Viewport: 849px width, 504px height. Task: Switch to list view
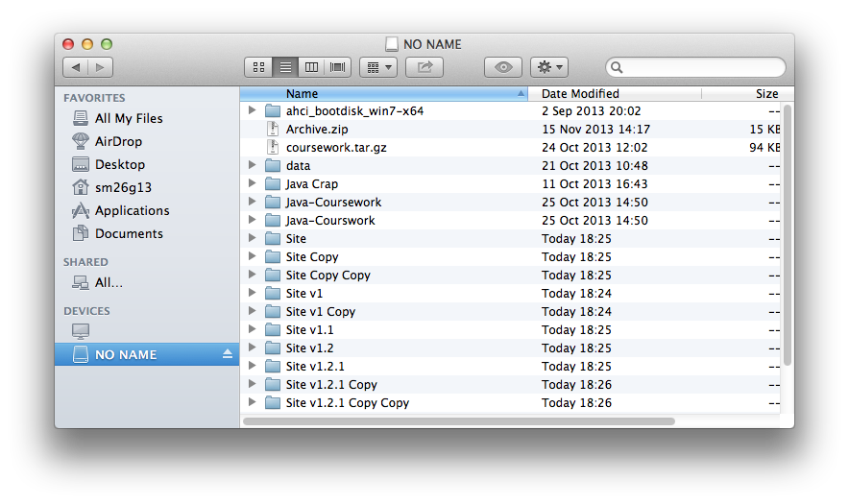tap(285, 67)
